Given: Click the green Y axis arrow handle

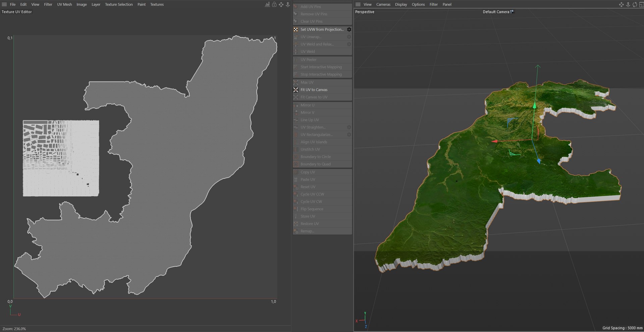Looking at the screenshot, I should [x=535, y=106].
